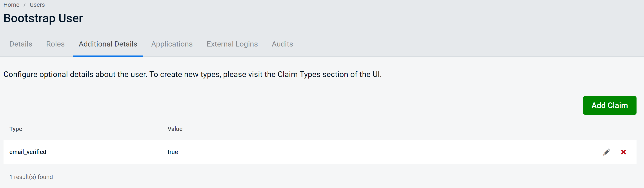Switch to the Additional Details tab

point(108,44)
